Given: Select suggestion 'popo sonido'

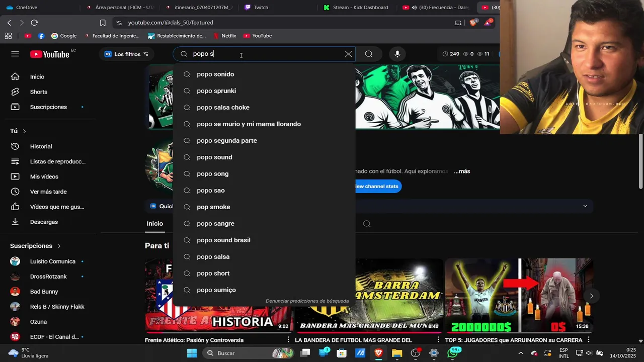Looking at the screenshot, I should click(x=264, y=74).
